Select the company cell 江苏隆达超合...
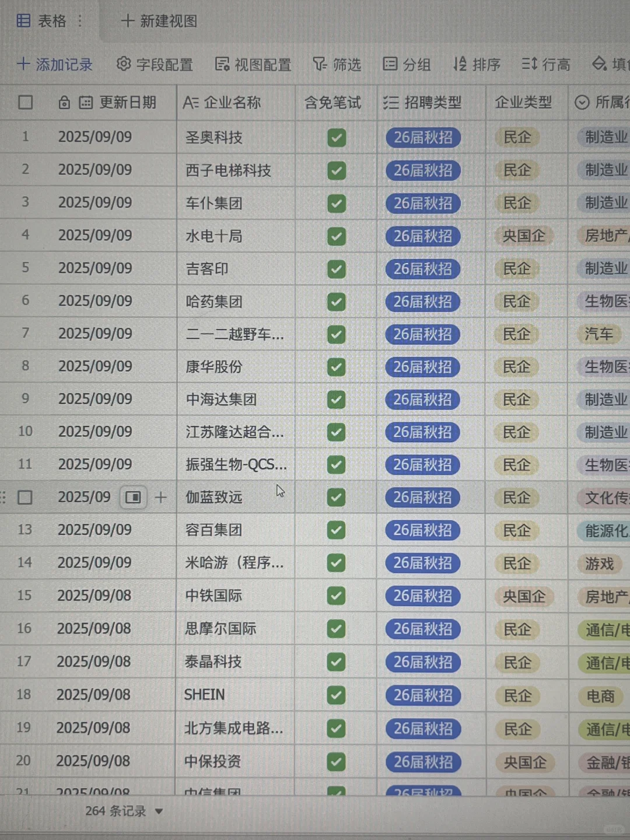 point(236,432)
